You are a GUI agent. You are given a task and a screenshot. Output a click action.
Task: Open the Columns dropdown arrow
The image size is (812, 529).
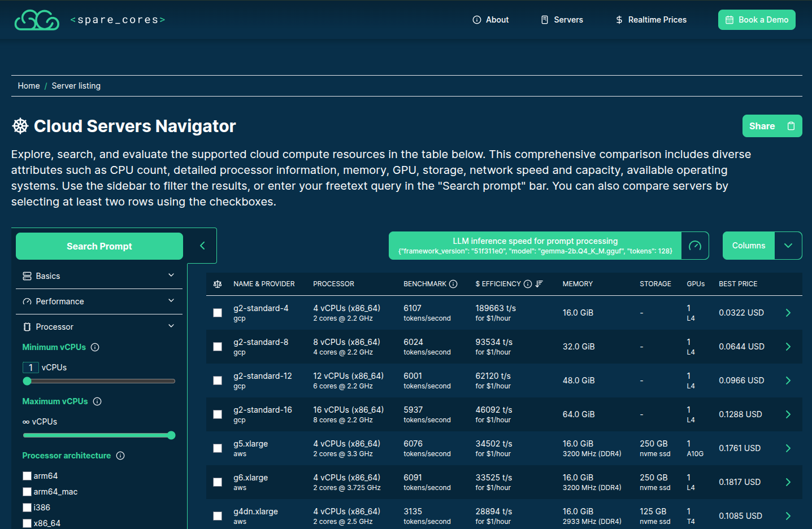pyautogui.click(x=788, y=246)
